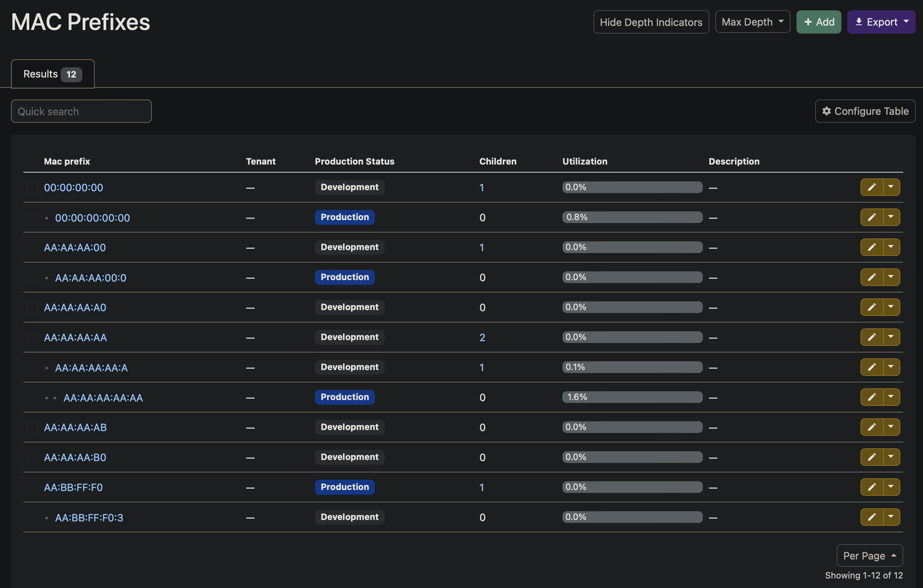Click the edit pencil icon for AA:BB:FF:F0:3
The width and height of the screenshot is (923, 588).
click(x=872, y=517)
